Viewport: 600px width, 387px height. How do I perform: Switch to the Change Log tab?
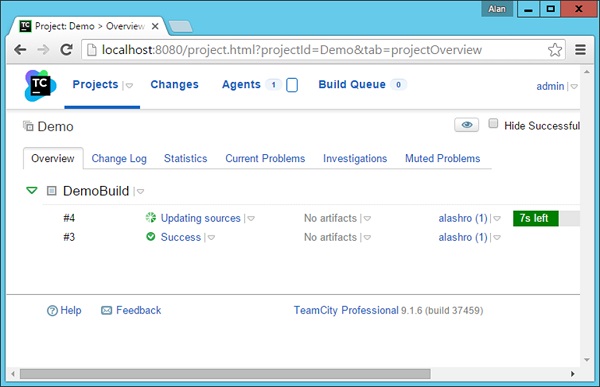[119, 158]
